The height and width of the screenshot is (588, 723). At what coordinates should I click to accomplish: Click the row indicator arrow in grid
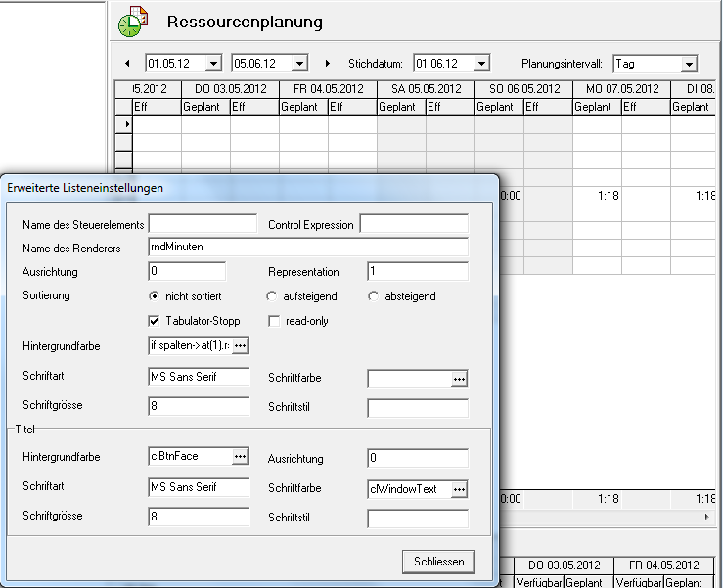123,124
